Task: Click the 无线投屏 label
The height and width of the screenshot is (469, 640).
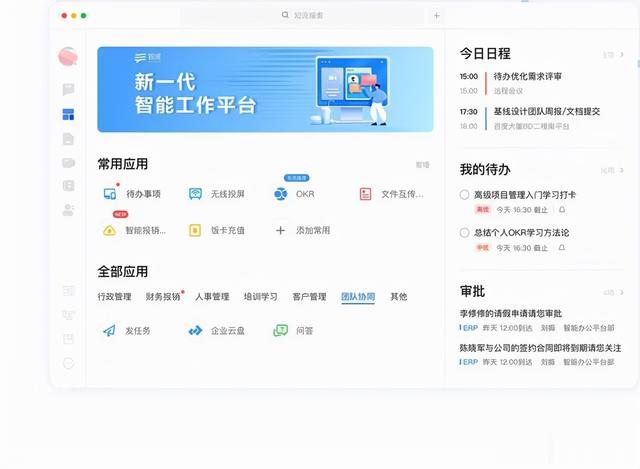Action: [x=227, y=194]
